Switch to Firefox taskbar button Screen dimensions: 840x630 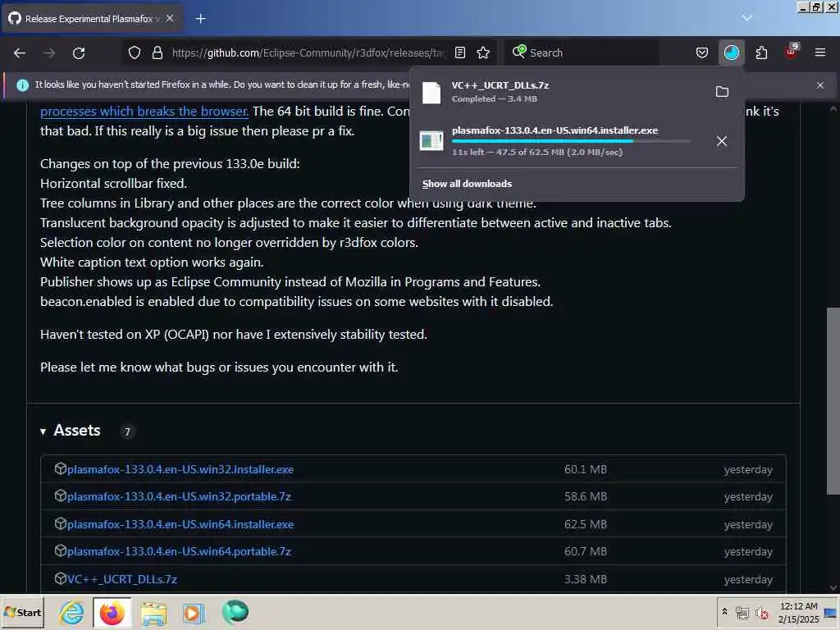coord(112,612)
